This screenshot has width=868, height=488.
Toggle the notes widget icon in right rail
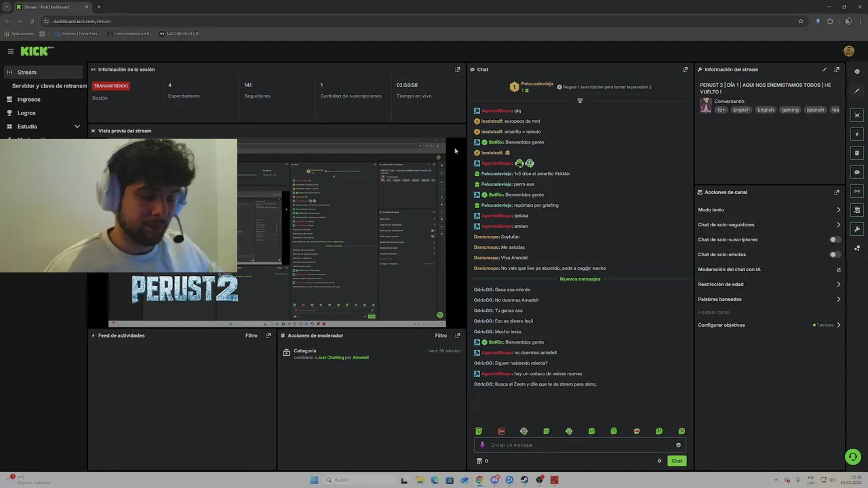coord(857,153)
